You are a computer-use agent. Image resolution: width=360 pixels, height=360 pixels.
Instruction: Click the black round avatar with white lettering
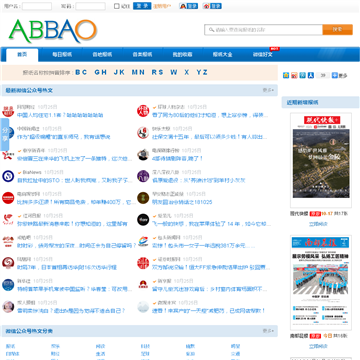tap(143, 219)
